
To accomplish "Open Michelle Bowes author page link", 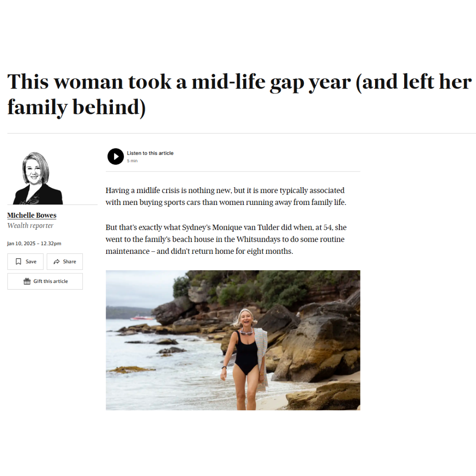I will point(32,215).
